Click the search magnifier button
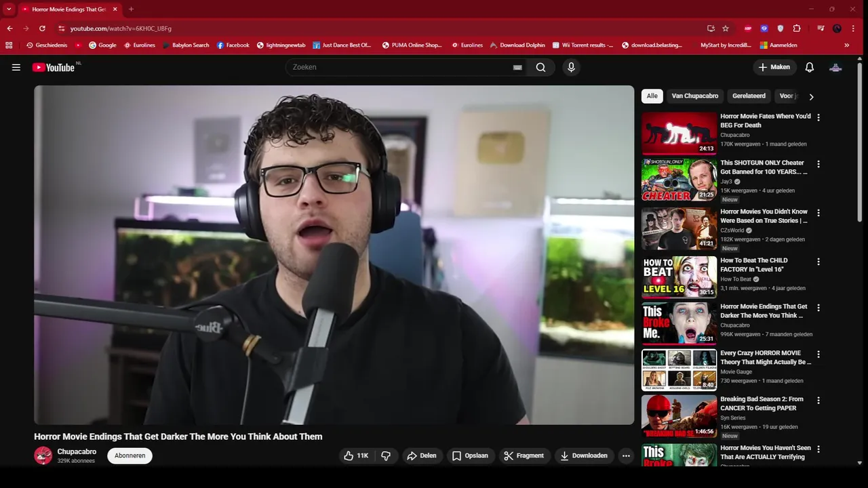 pyautogui.click(x=540, y=67)
